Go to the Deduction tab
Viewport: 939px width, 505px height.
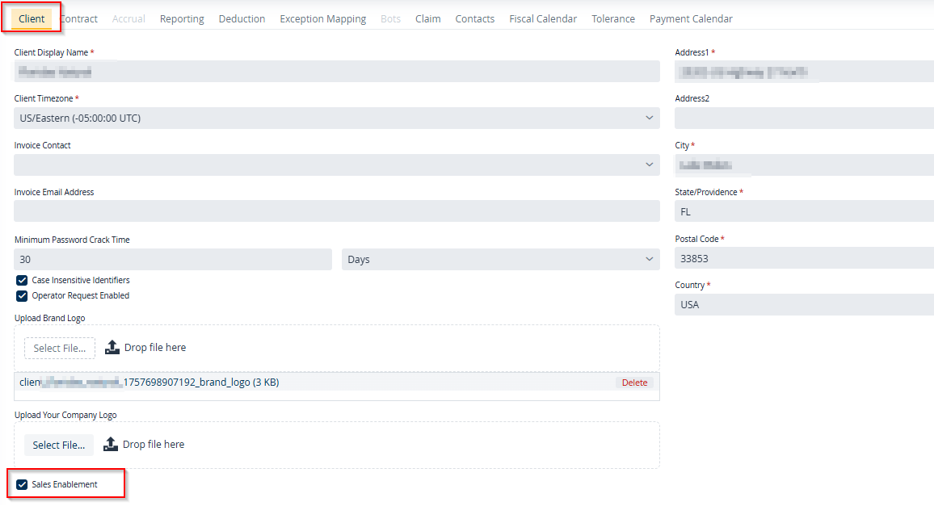point(242,19)
